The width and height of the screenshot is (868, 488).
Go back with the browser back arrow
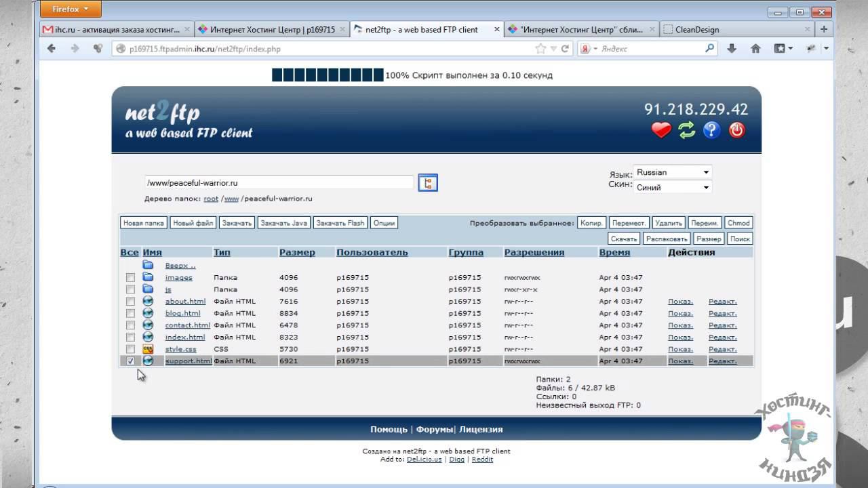[x=52, y=49]
